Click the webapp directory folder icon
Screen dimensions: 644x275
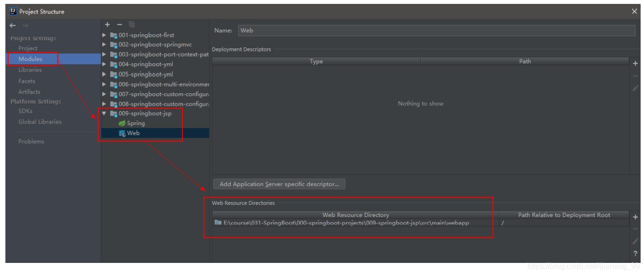(x=218, y=223)
